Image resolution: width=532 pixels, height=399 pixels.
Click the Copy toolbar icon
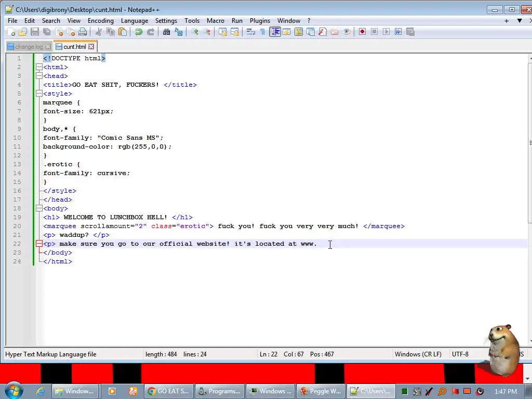[x=111, y=32]
